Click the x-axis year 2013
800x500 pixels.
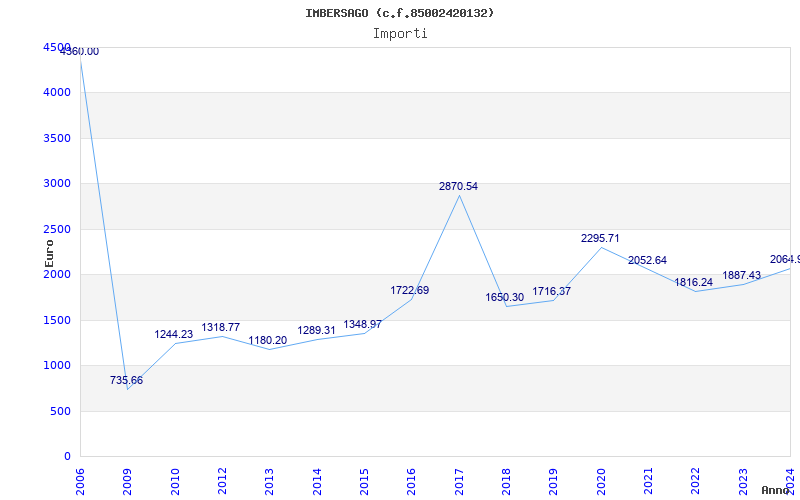tap(269, 482)
